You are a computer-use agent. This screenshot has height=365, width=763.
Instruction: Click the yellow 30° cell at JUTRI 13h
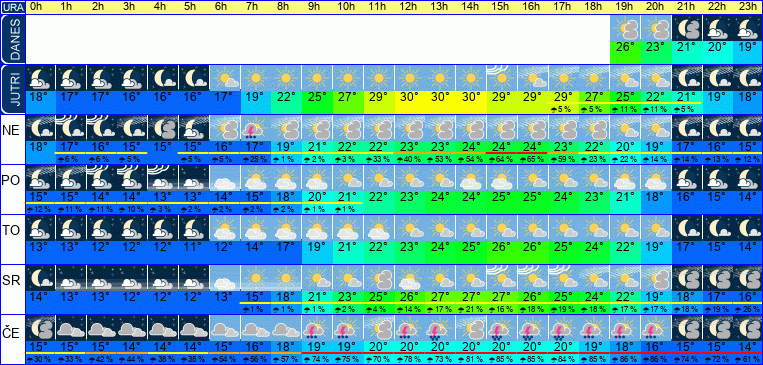click(440, 97)
